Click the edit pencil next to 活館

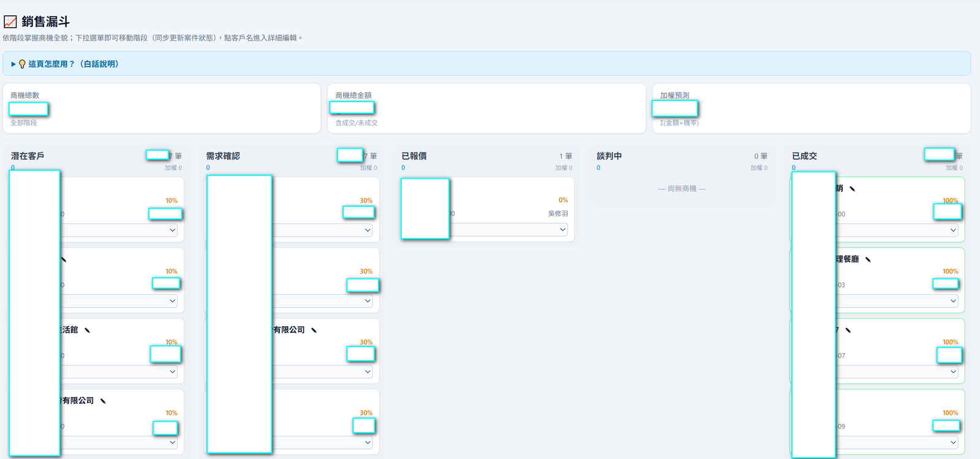pos(87,330)
